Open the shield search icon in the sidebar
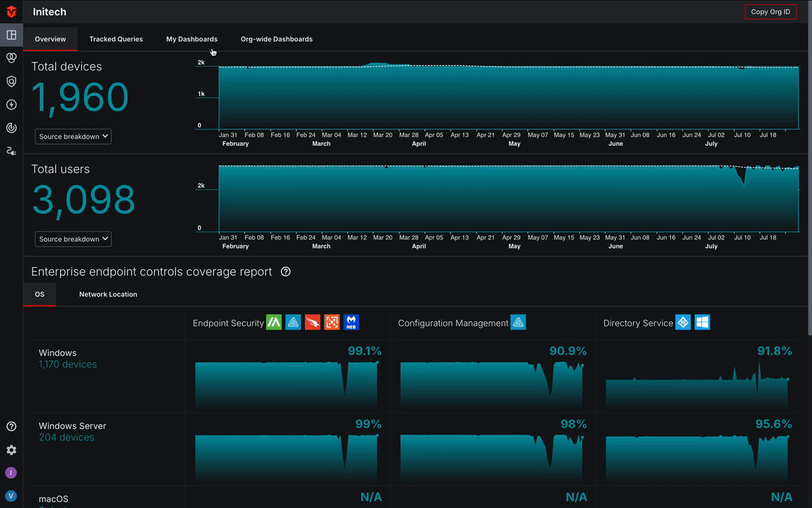Image resolution: width=812 pixels, height=508 pixels. tap(11, 81)
